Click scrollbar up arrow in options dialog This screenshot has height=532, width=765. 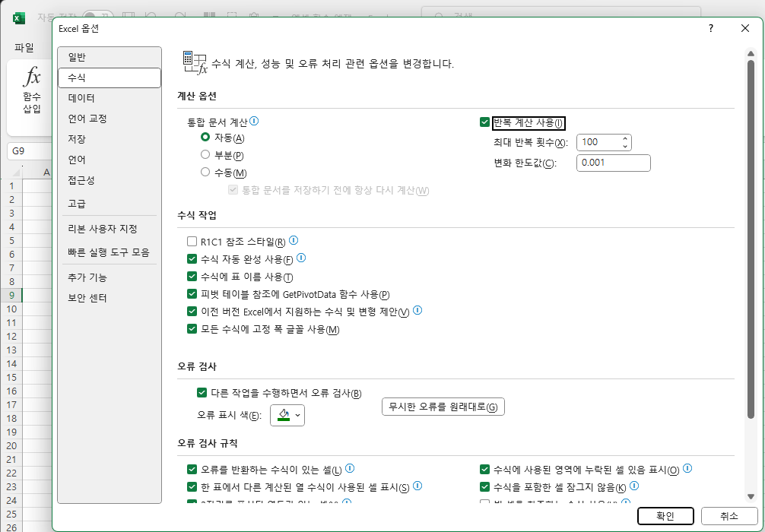[751, 52]
